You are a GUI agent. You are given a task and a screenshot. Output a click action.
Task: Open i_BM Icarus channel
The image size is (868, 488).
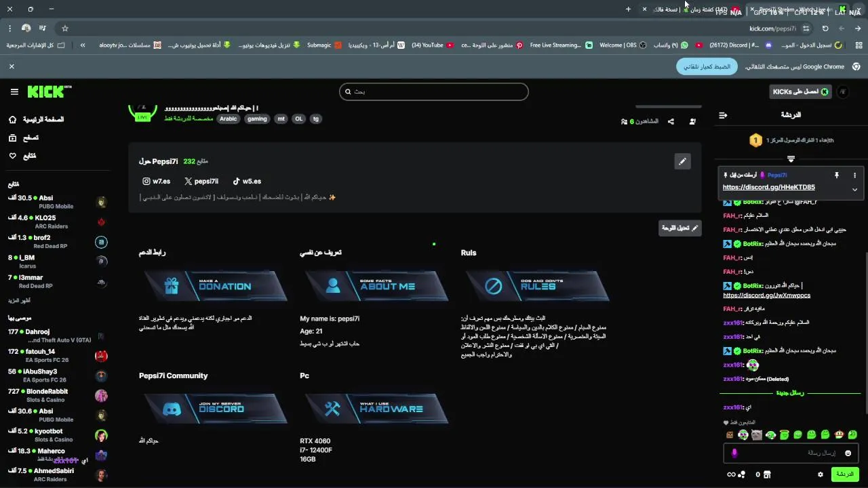click(57, 261)
